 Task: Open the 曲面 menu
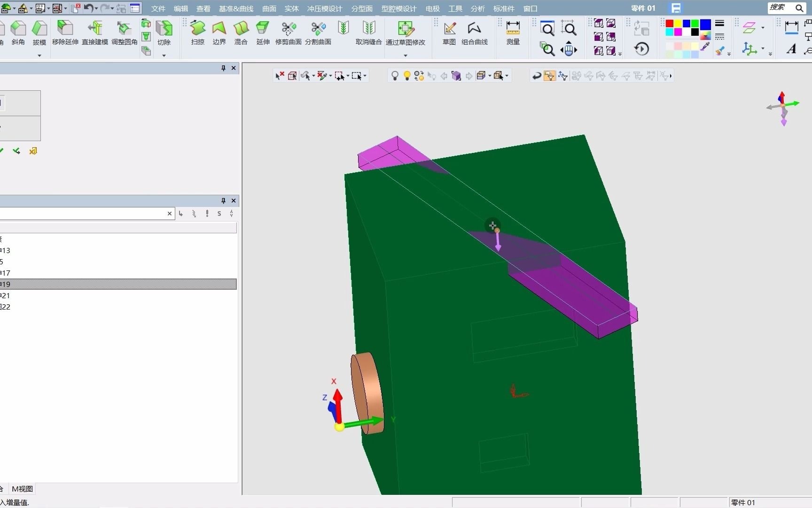(x=269, y=8)
